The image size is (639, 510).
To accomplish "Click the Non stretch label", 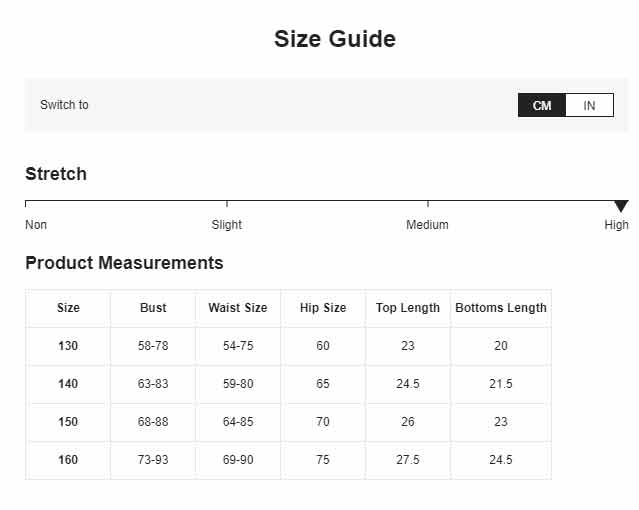I will coord(36,225).
